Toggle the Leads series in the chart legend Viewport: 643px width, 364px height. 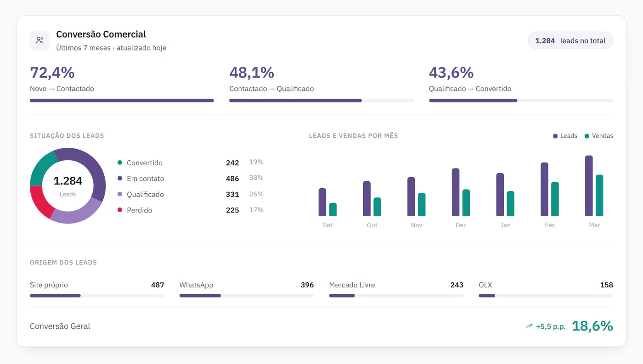point(565,136)
